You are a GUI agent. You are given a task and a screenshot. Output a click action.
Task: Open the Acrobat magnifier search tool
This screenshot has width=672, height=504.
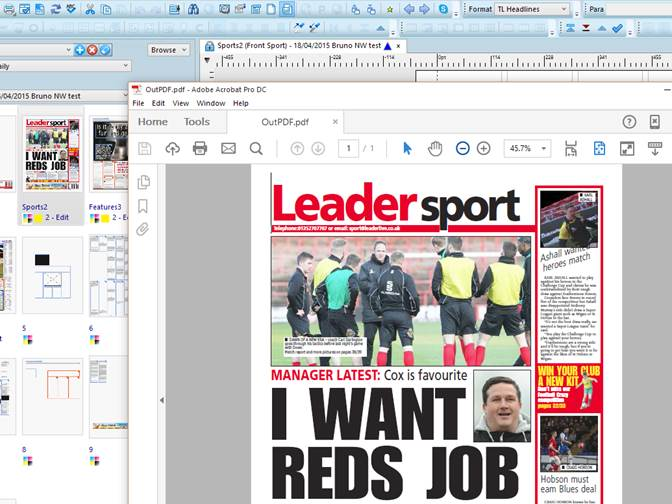coord(256,149)
